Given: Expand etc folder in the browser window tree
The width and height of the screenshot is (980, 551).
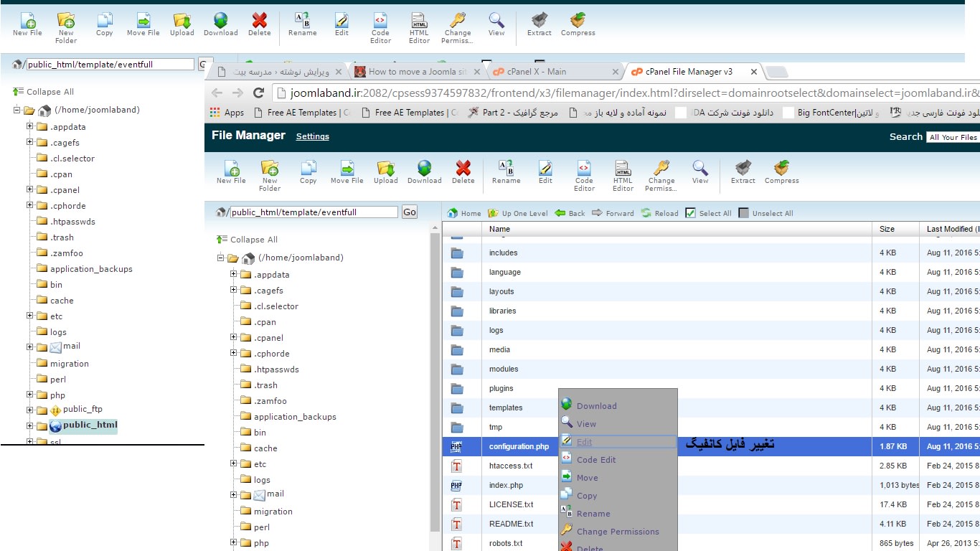Looking at the screenshot, I should tap(234, 463).
